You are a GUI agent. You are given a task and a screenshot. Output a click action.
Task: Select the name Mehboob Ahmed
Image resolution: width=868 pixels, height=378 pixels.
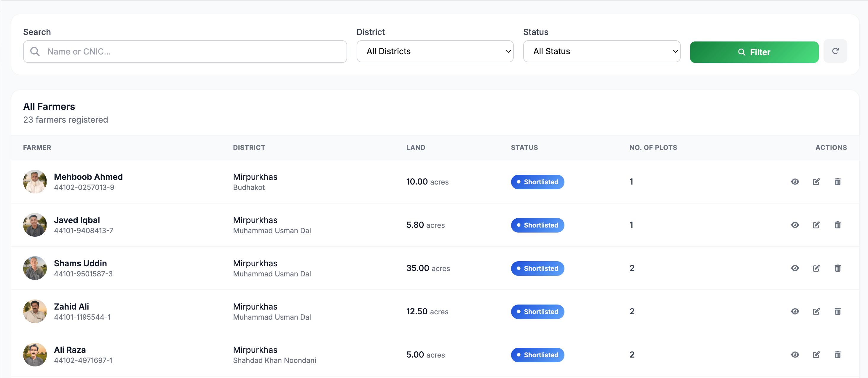pyautogui.click(x=88, y=177)
